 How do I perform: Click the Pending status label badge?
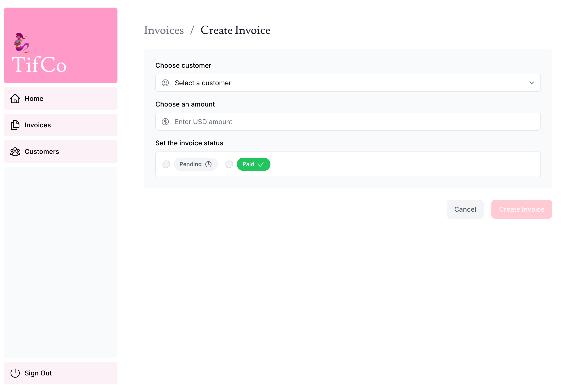pos(196,165)
